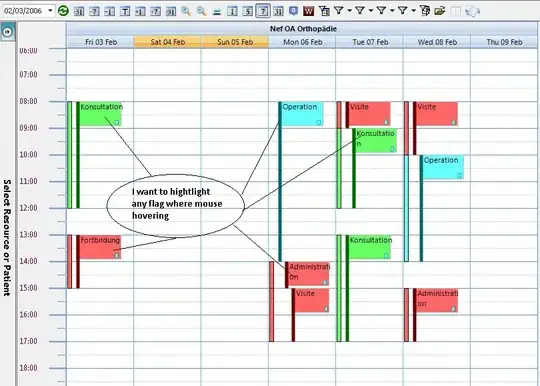This screenshot has width=540, height=386.
Task: Click the dark red W icon
Action: [309, 11]
